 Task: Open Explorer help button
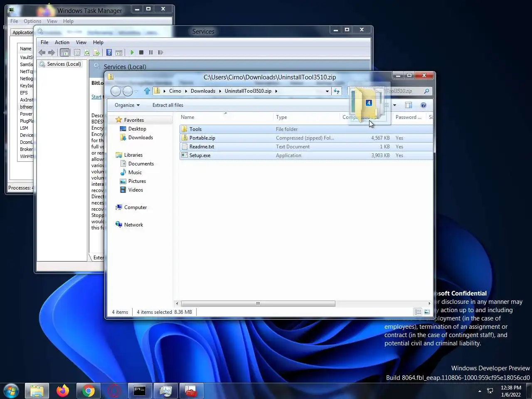point(424,105)
